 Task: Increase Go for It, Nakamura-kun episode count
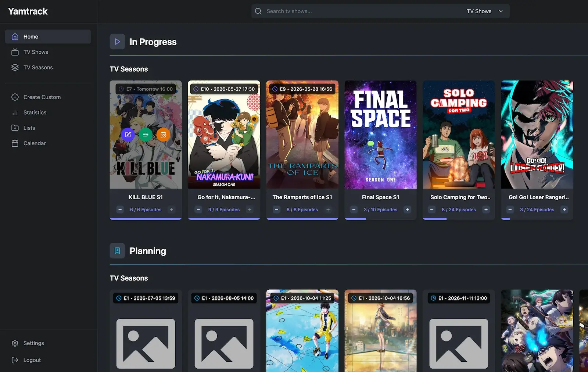click(250, 210)
